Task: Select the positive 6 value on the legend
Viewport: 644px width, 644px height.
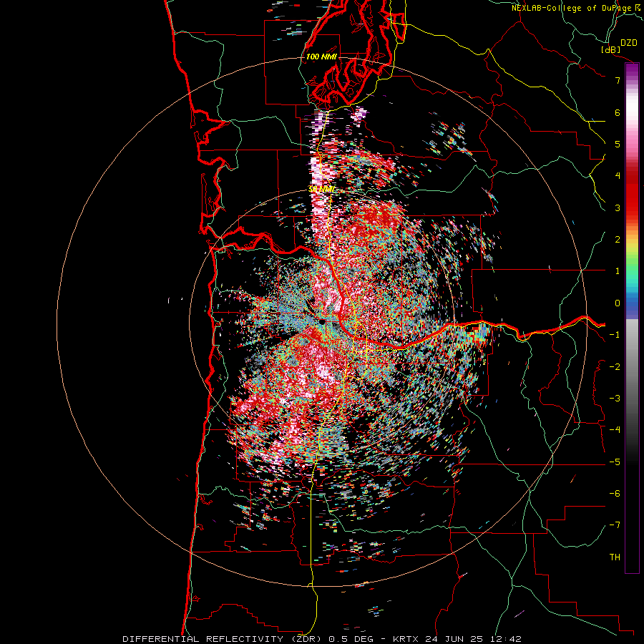Action: click(x=618, y=112)
